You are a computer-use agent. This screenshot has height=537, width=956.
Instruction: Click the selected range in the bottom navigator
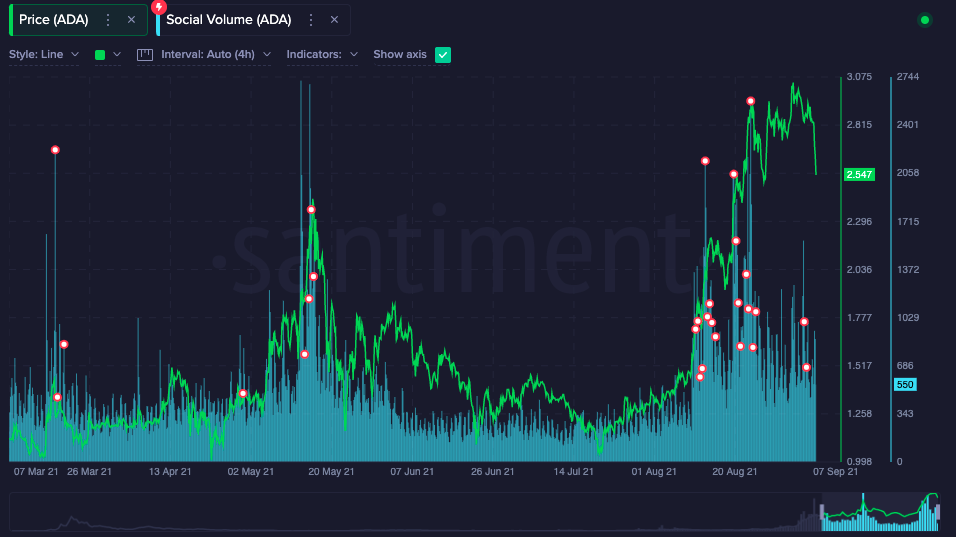pos(880,512)
